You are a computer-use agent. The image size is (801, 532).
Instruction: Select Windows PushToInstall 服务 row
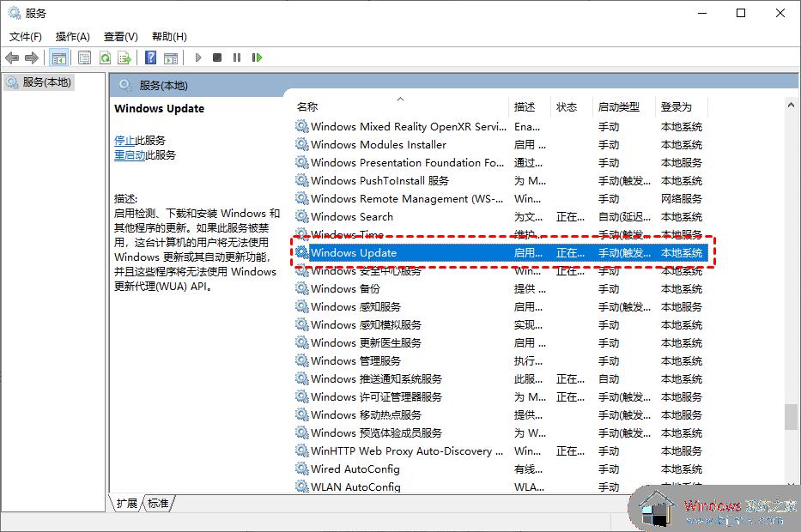pos(501,180)
